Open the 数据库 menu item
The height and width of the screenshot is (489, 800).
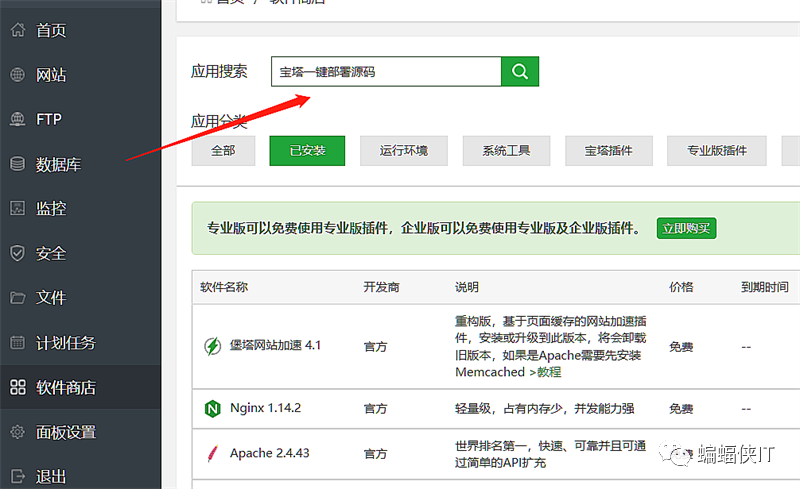click(58, 164)
